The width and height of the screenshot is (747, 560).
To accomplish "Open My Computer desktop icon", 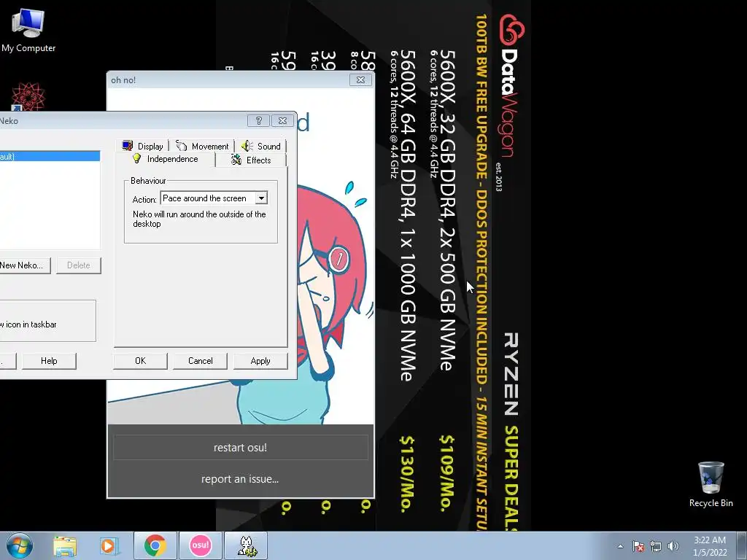I will pos(28,31).
